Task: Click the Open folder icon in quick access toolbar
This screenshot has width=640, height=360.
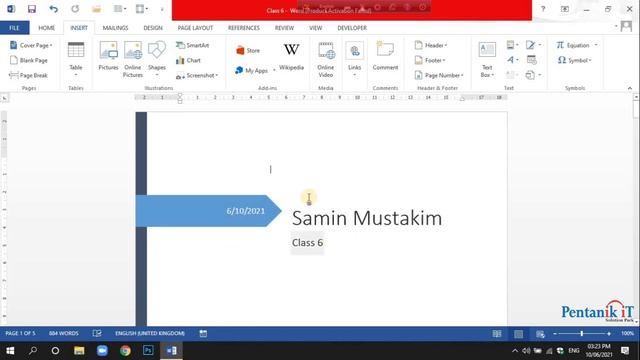Action: (96, 9)
